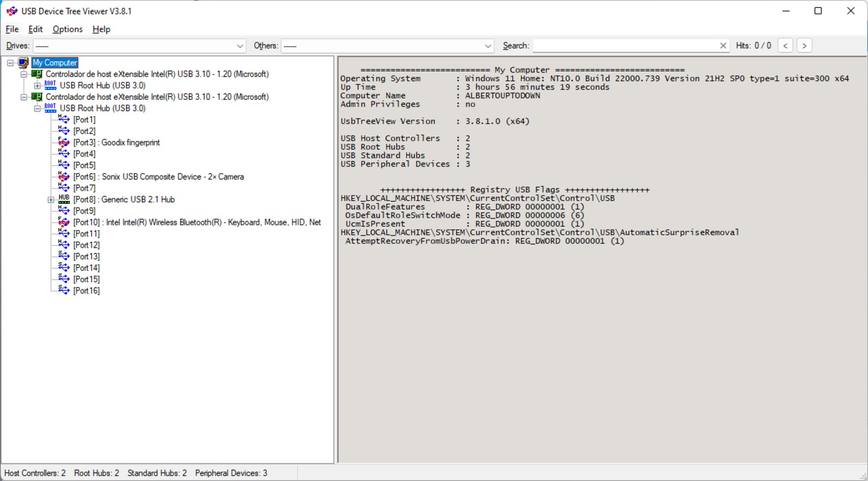The height and width of the screenshot is (481, 868).
Task: Click Peripheral Devices count in status bar
Action: click(231, 473)
